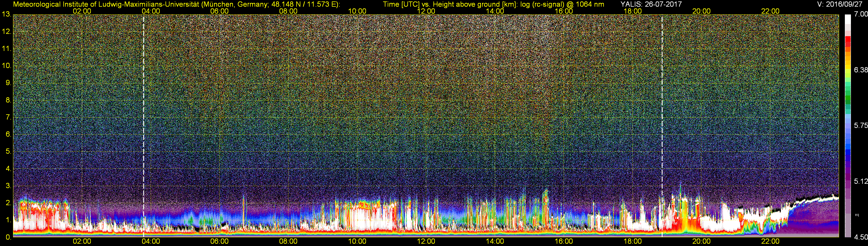Click the 7.00 colorbar scale value

click(860, 14)
